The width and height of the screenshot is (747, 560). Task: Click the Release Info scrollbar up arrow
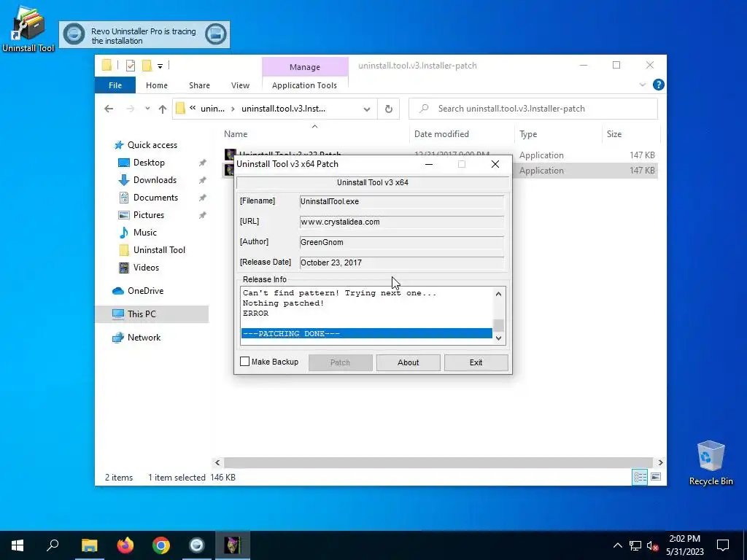498,294
